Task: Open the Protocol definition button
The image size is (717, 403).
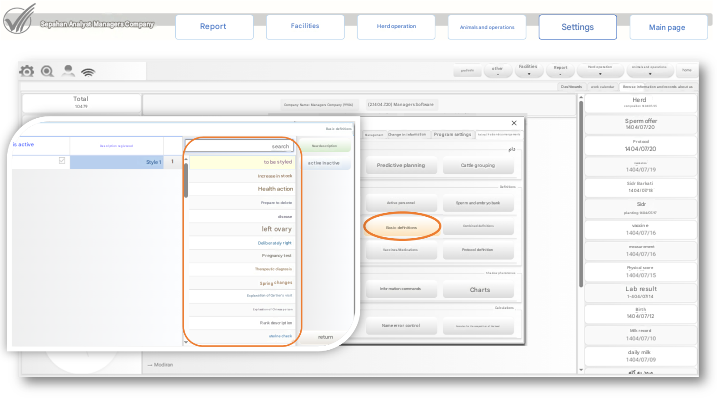Action: [478, 250]
